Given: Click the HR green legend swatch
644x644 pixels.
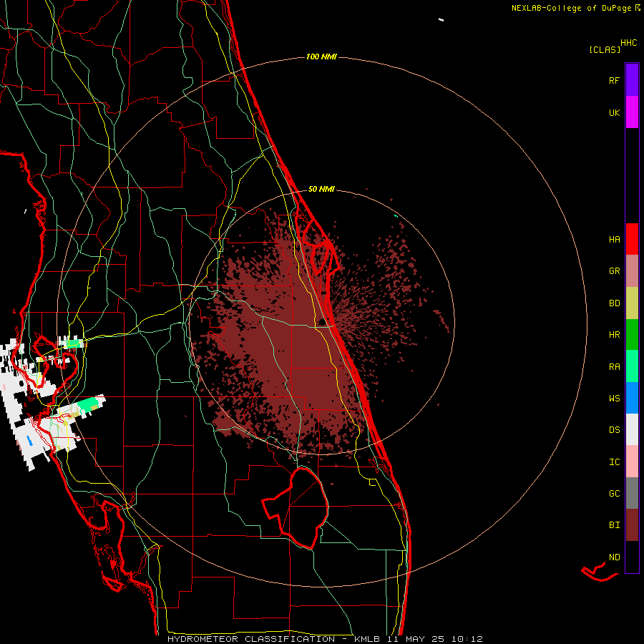Looking at the screenshot, I should pos(632,334).
